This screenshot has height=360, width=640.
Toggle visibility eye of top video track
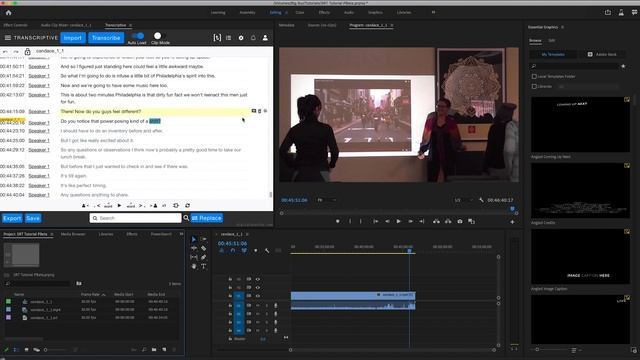[x=258, y=279]
